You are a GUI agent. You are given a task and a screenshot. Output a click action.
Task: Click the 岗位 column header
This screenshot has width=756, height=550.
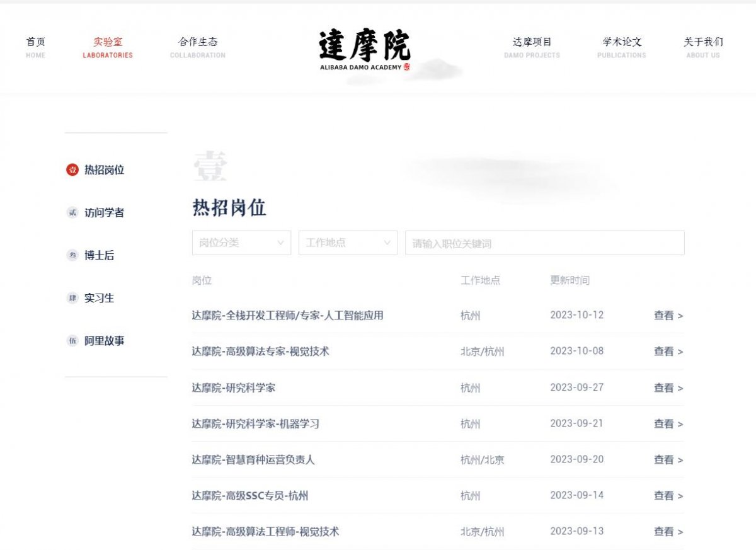202,280
